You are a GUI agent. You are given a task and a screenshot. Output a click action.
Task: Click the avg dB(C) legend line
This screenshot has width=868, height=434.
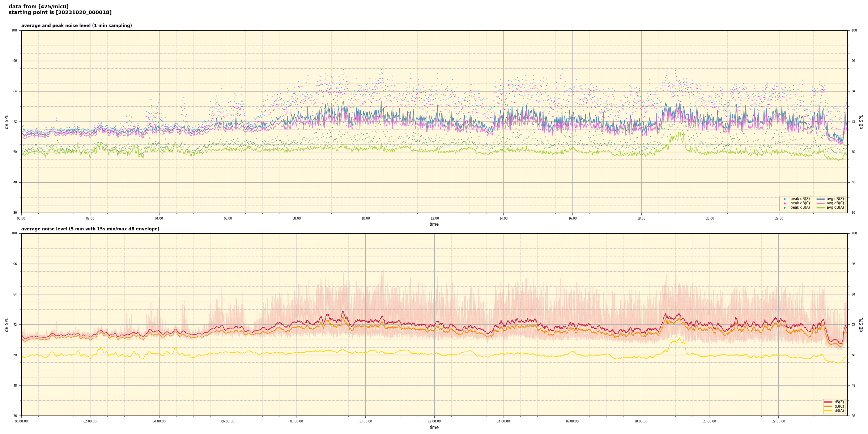point(820,203)
